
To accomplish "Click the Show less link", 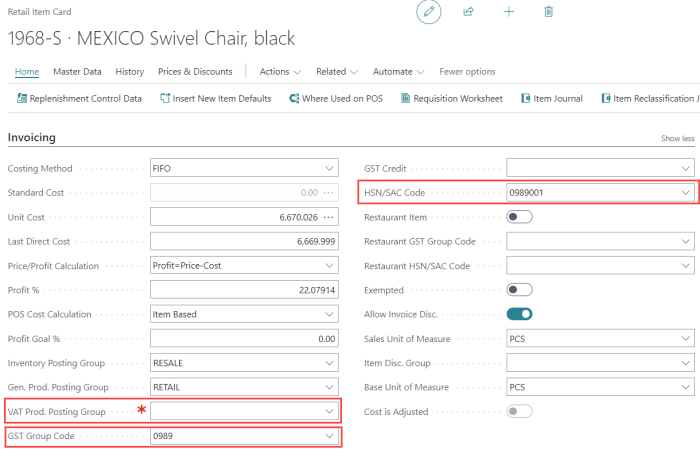I will [677, 138].
